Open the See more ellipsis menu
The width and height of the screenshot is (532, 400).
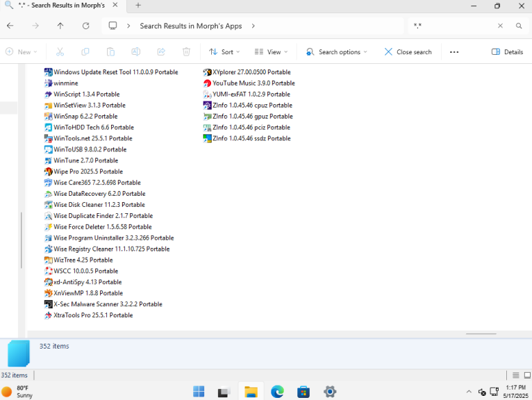click(x=454, y=52)
